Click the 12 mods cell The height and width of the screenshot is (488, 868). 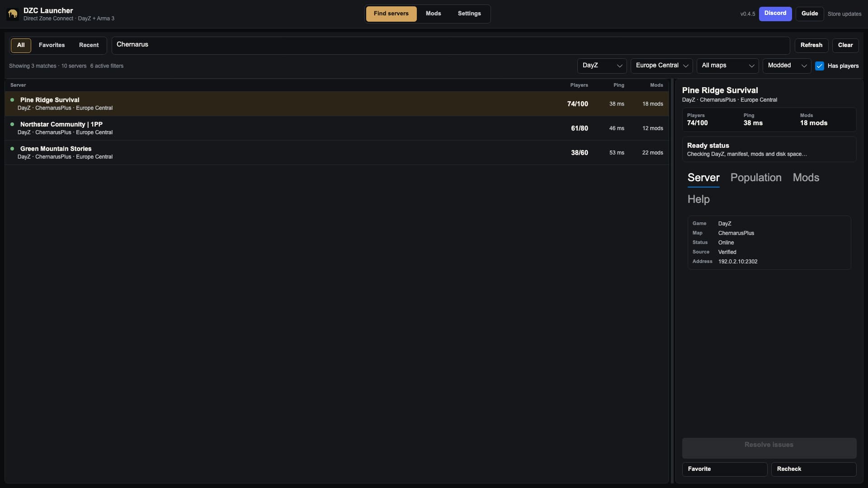click(x=653, y=128)
